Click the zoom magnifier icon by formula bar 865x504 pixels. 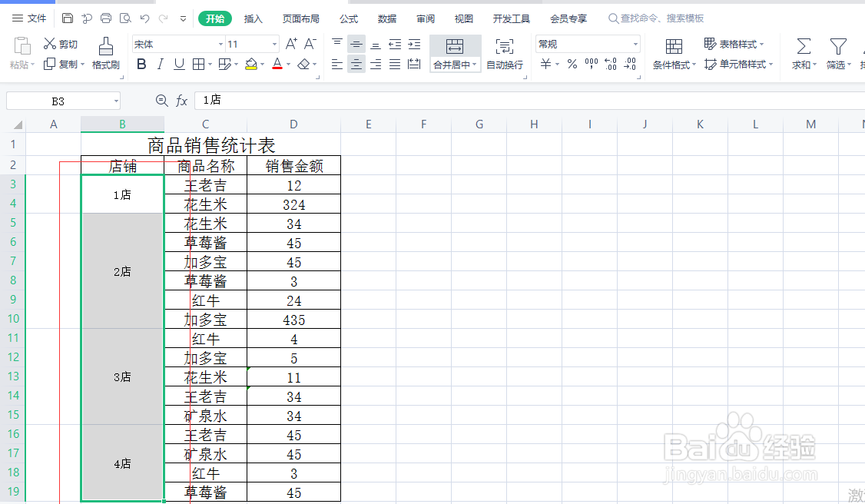point(161,101)
